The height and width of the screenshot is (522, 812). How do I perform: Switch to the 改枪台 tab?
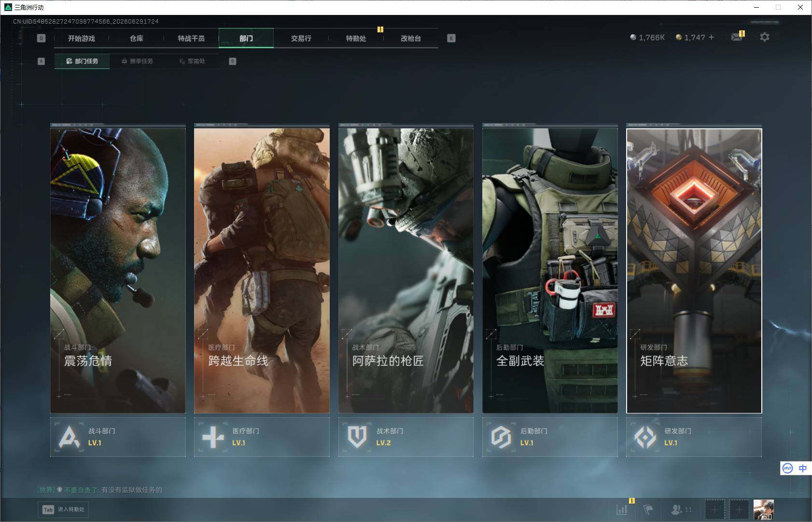(x=411, y=38)
